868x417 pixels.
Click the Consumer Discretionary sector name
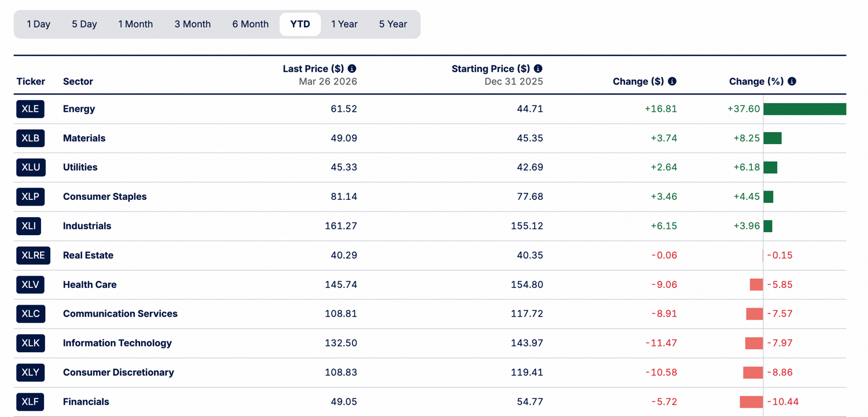(x=118, y=372)
